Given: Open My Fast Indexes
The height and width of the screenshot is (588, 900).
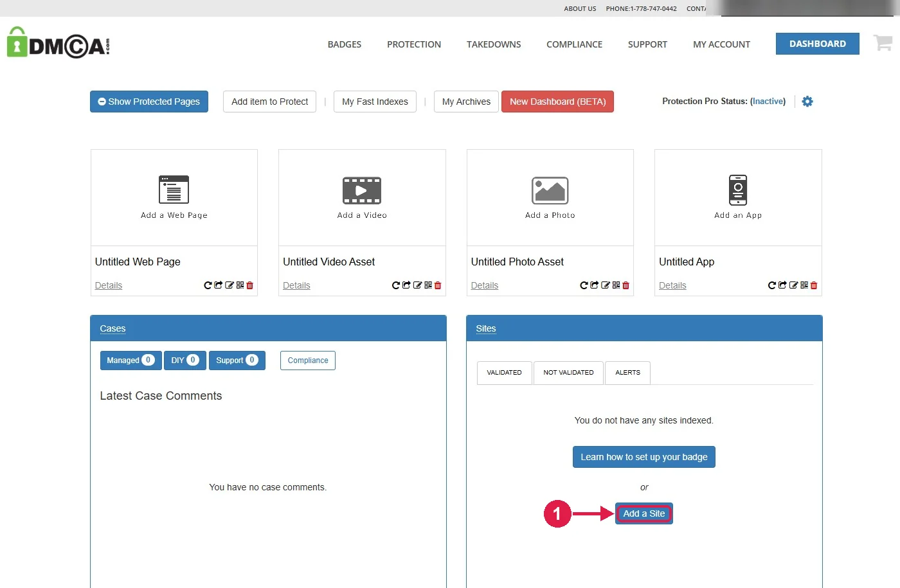Looking at the screenshot, I should click(x=375, y=102).
